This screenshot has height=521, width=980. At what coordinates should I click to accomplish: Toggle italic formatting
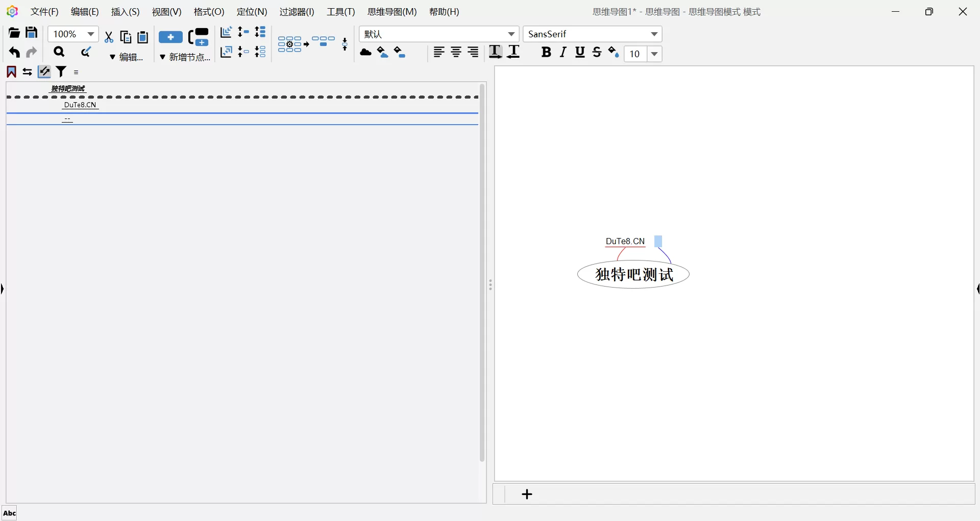[x=563, y=53]
